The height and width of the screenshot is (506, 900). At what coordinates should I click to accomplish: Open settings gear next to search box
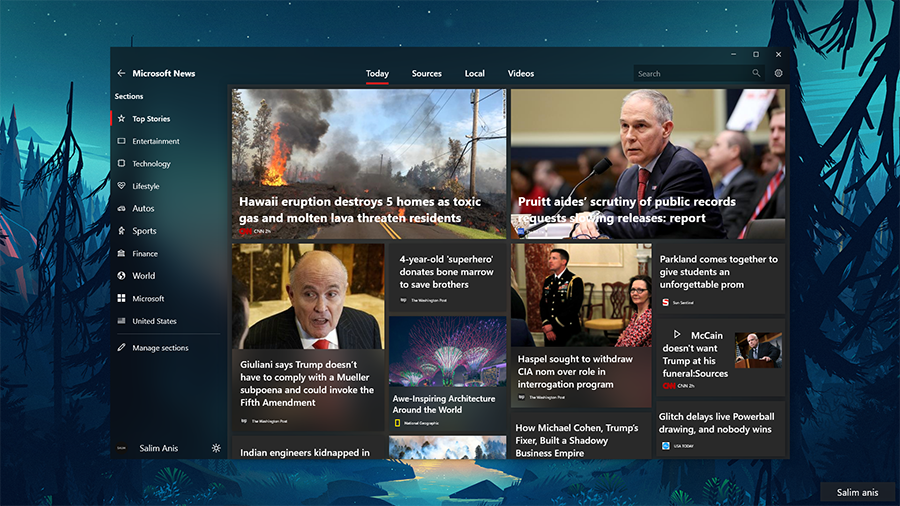pyautogui.click(x=778, y=73)
